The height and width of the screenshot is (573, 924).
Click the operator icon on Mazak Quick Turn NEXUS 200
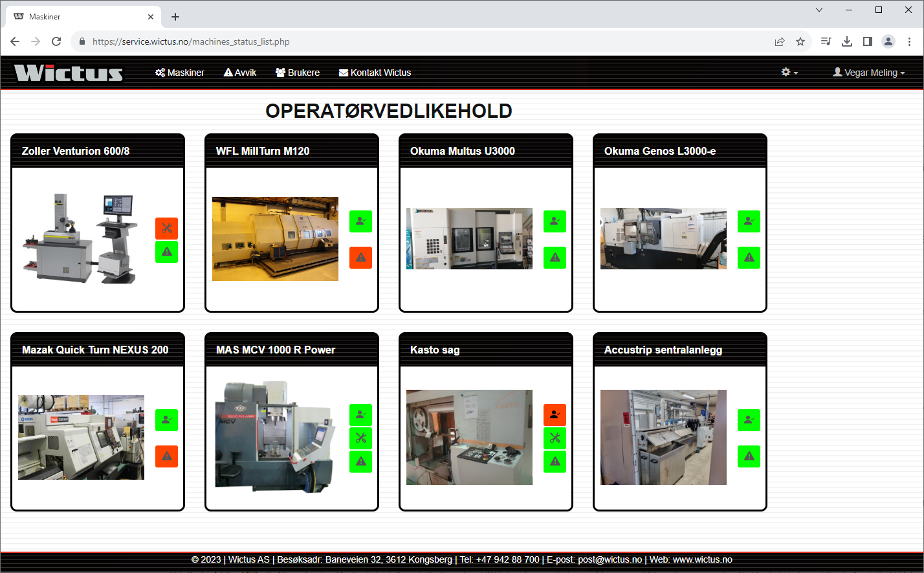click(167, 420)
